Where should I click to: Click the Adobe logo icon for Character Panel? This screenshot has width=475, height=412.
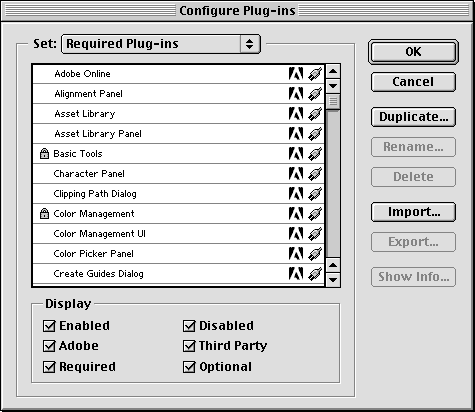(296, 174)
